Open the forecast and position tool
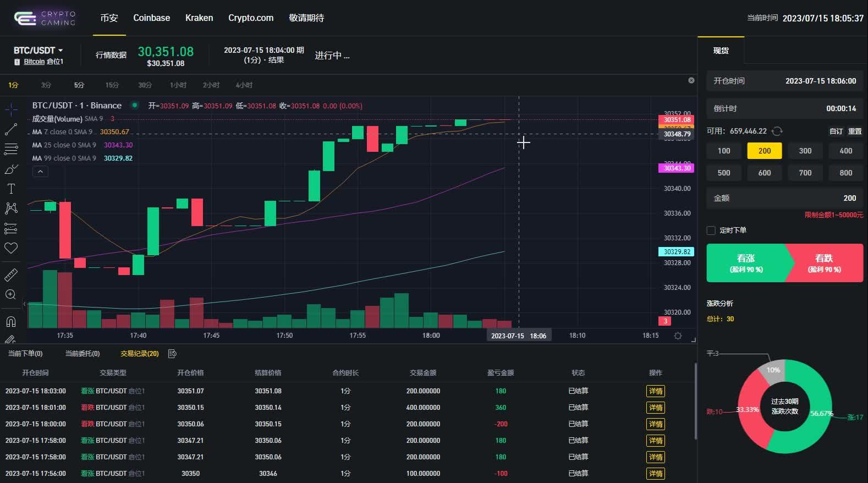This screenshot has height=483, width=868. 11,228
